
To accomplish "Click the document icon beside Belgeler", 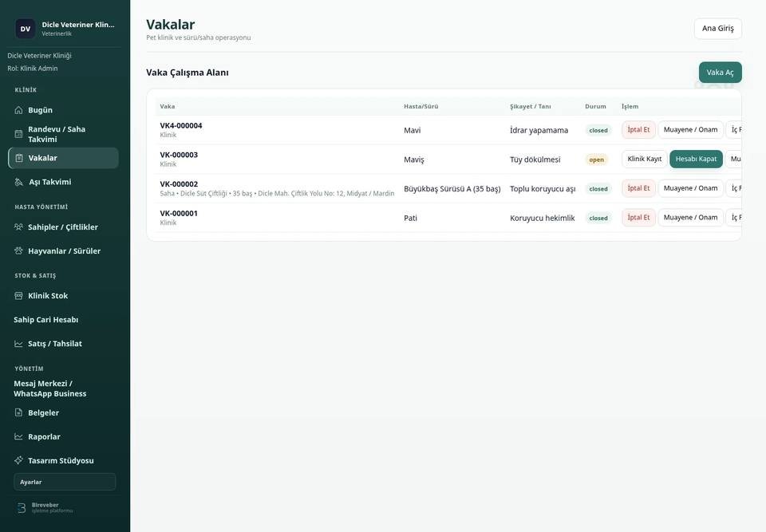I will (x=18, y=412).
